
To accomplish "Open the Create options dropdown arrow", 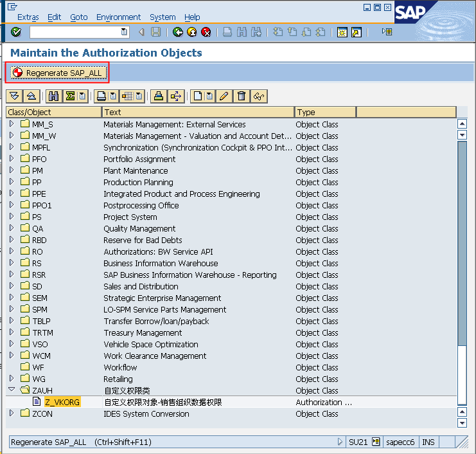I will [210, 96].
